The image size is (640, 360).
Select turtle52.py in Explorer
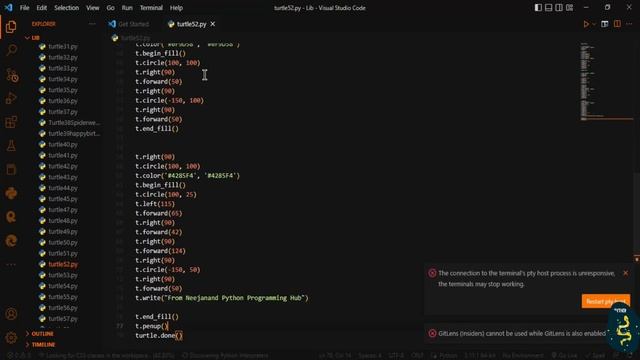coord(62,264)
